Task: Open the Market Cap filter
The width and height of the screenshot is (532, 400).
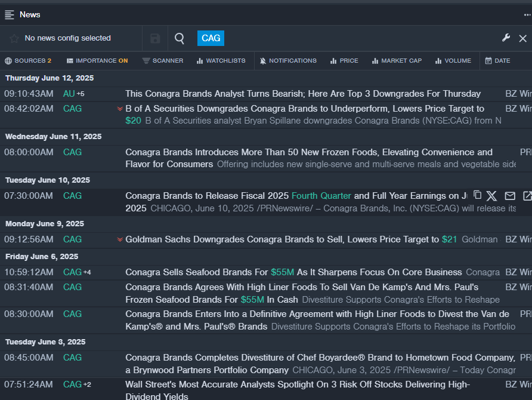Action: coord(397,61)
